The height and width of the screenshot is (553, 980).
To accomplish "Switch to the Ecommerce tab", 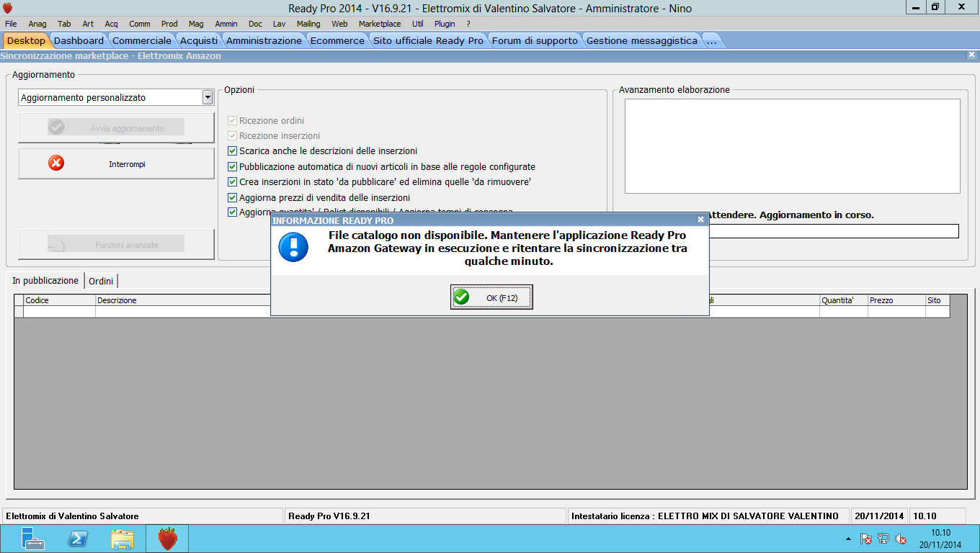I will [337, 40].
